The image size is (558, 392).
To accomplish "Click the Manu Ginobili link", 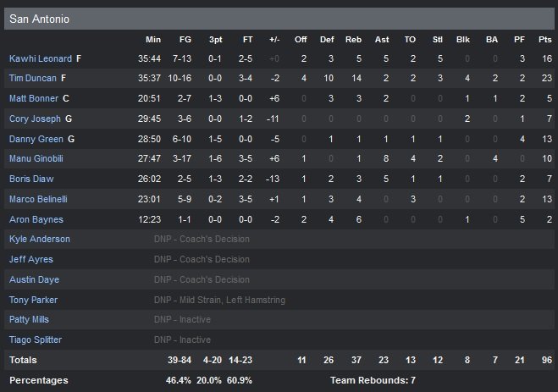I will [37, 158].
